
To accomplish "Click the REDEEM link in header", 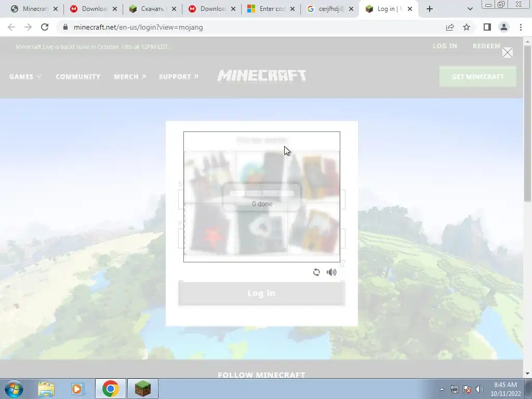I will pos(486,46).
